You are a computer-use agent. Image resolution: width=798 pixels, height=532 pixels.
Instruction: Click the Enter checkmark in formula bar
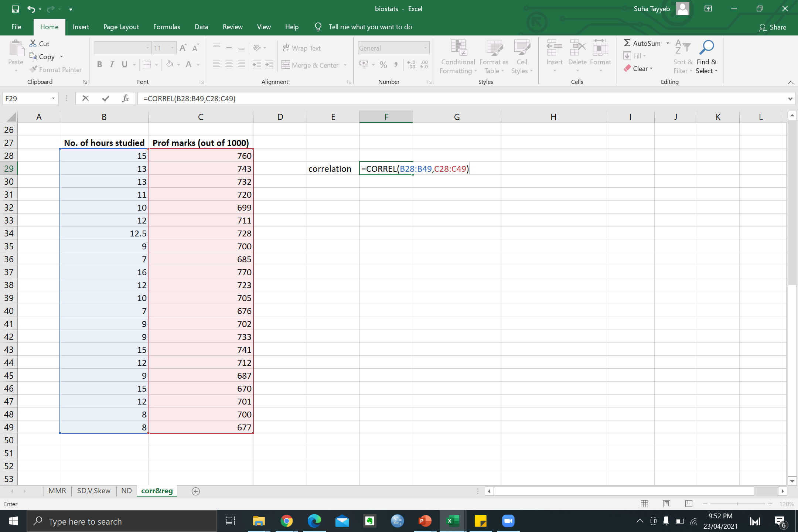point(106,98)
